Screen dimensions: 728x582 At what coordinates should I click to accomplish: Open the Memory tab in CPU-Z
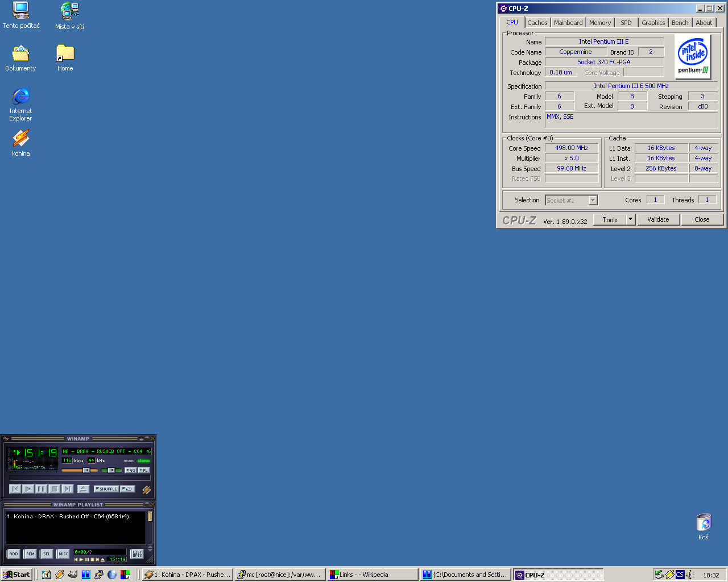(x=599, y=23)
